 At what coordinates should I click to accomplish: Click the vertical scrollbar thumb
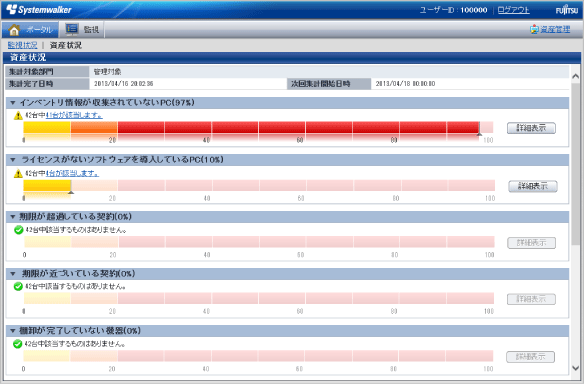(x=575, y=164)
